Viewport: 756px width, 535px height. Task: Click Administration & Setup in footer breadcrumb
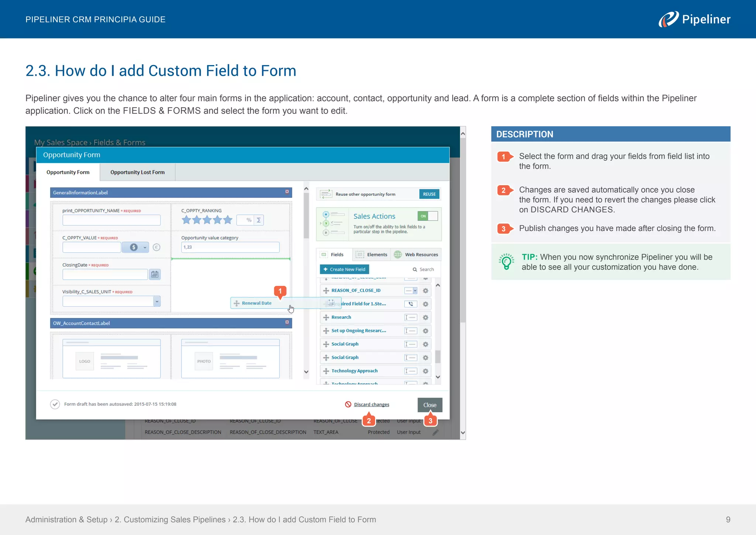[66, 519]
